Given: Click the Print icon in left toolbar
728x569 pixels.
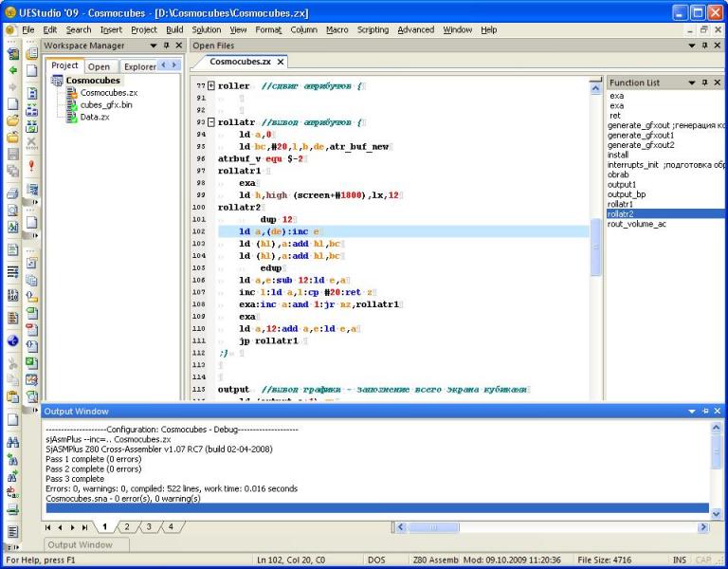Looking at the screenshot, I should pyautogui.click(x=13, y=193).
